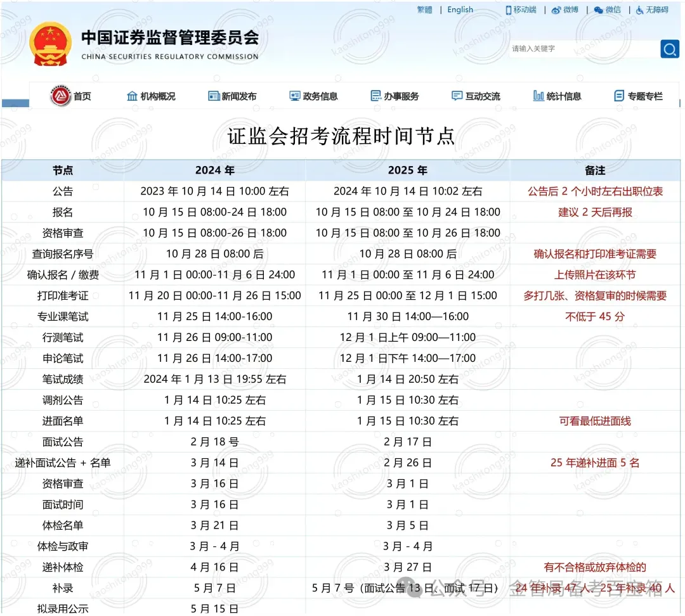Click the note 25 年递补进面 5 名
This screenshot has width=685, height=616.
point(595,463)
